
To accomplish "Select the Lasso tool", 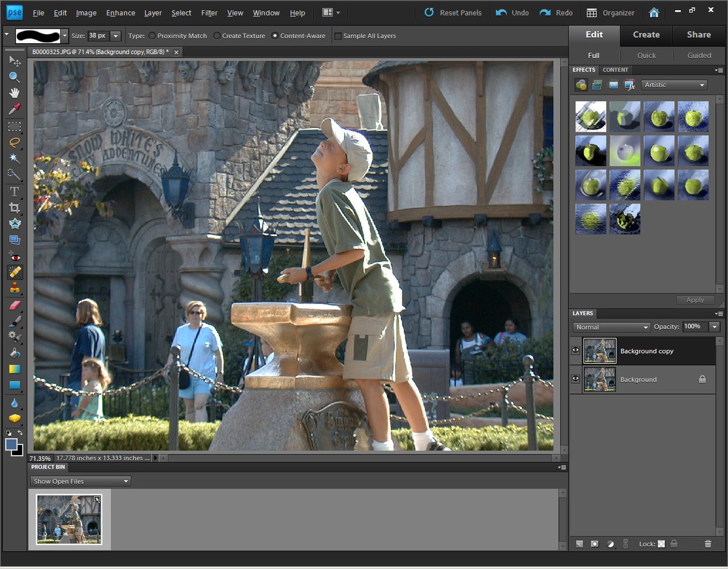I will pos(14,142).
